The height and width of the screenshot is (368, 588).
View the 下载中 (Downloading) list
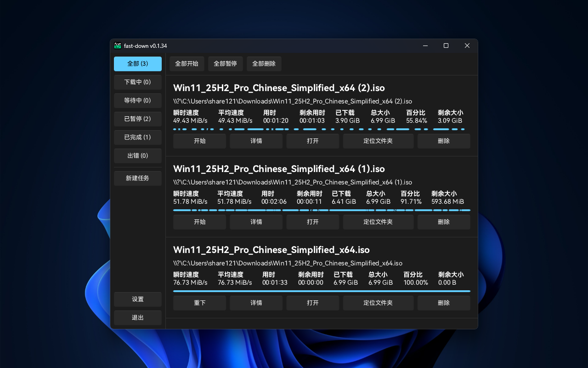pos(137,82)
